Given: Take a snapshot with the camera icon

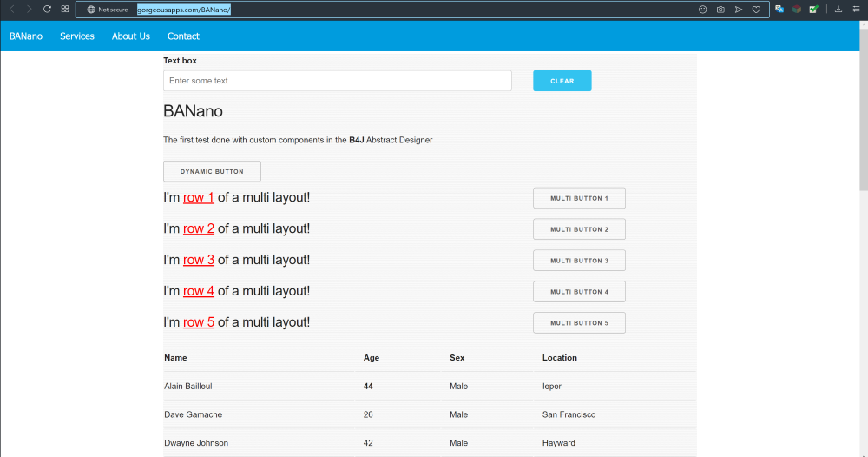Looking at the screenshot, I should click(720, 10).
